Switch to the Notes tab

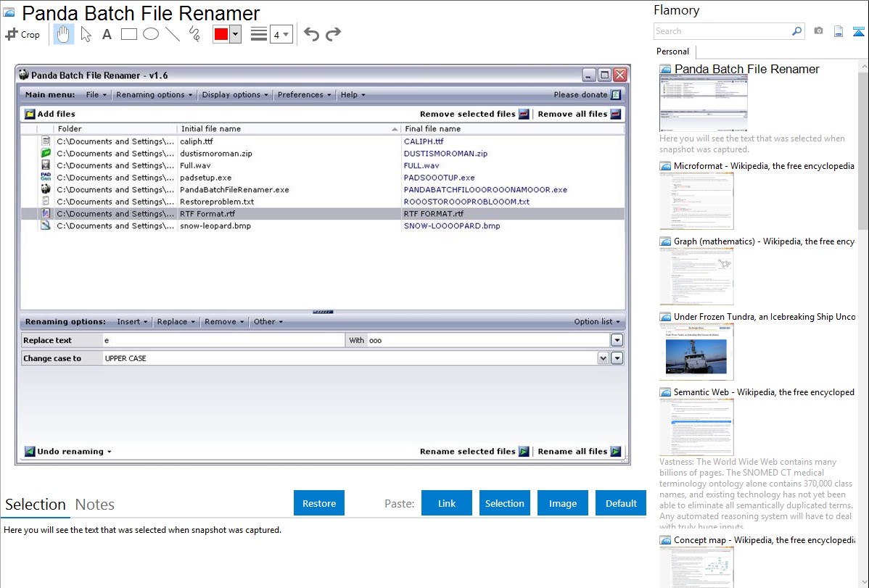point(95,505)
